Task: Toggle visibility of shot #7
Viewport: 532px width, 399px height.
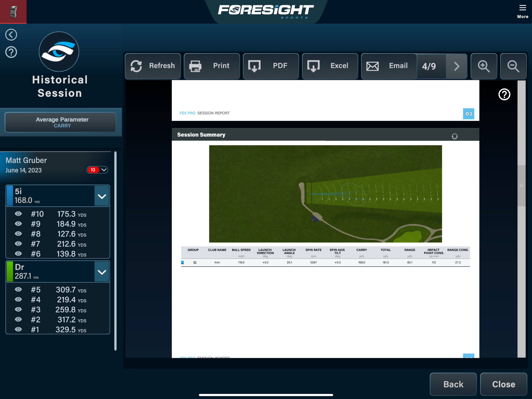Action: (x=18, y=244)
